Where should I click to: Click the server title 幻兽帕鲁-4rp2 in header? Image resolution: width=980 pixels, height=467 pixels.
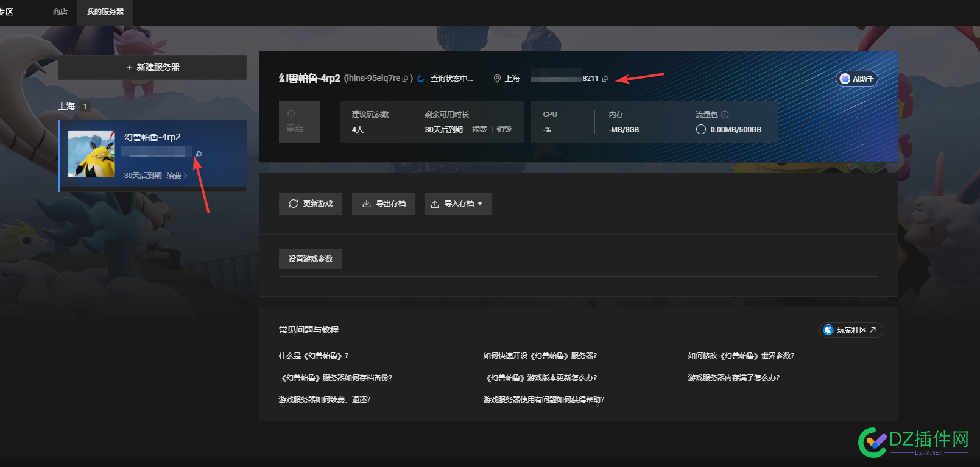tap(309, 79)
